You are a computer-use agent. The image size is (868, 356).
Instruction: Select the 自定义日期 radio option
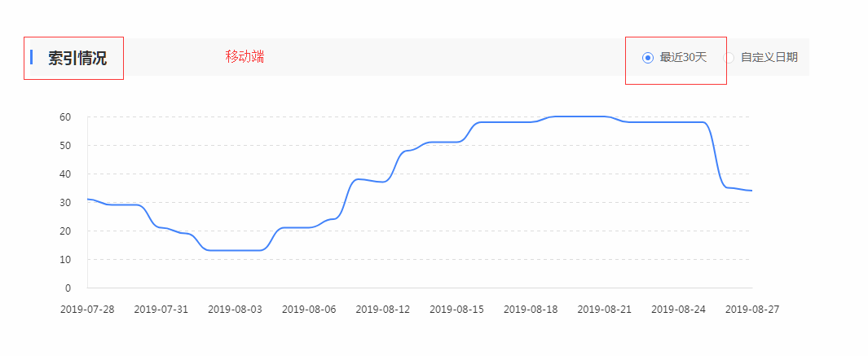click(729, 58)
